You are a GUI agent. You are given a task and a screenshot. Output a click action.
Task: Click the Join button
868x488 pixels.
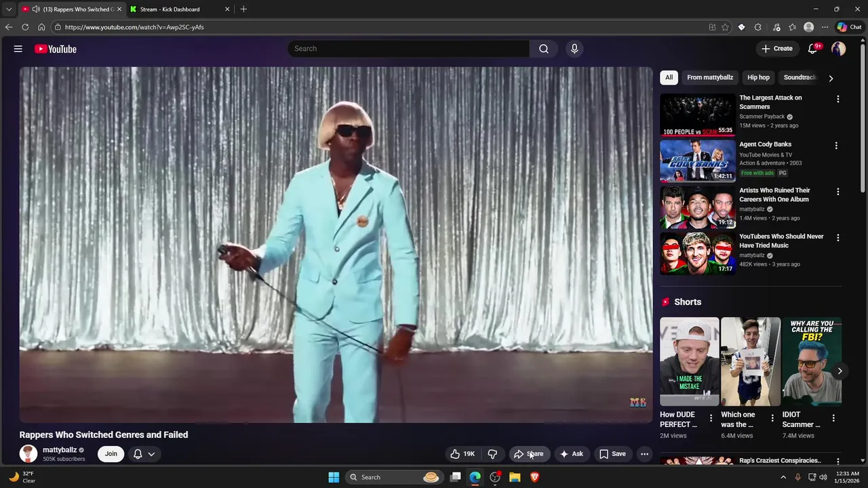pyautogui.click(x=111, y=454)
